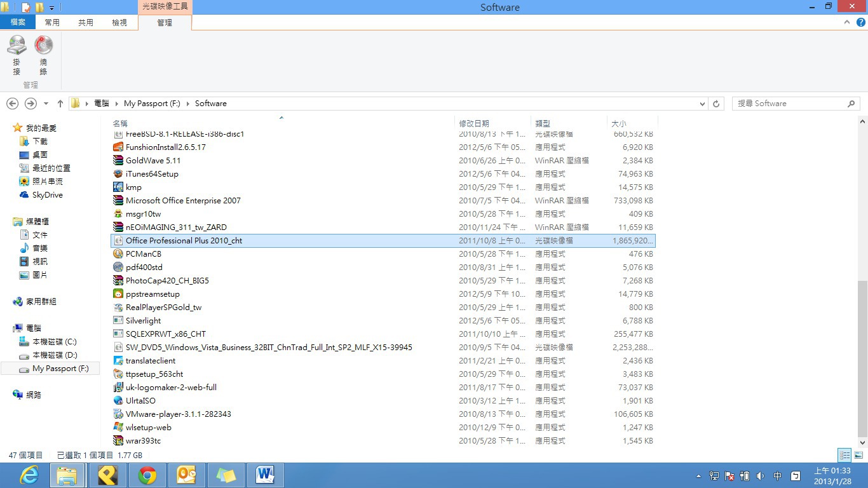Open 家用群組 in the navigation pane
This screenshot has width=868, height=488.
point(41,302)
